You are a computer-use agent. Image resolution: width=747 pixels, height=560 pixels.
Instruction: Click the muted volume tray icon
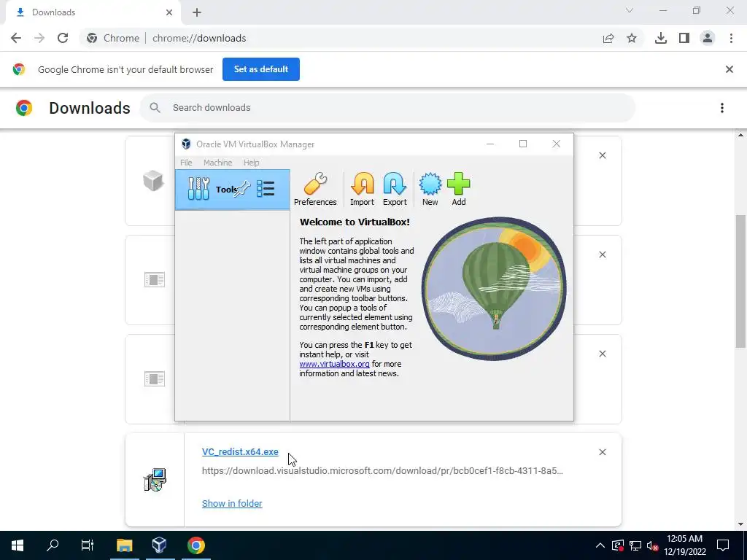click(652, 545)
